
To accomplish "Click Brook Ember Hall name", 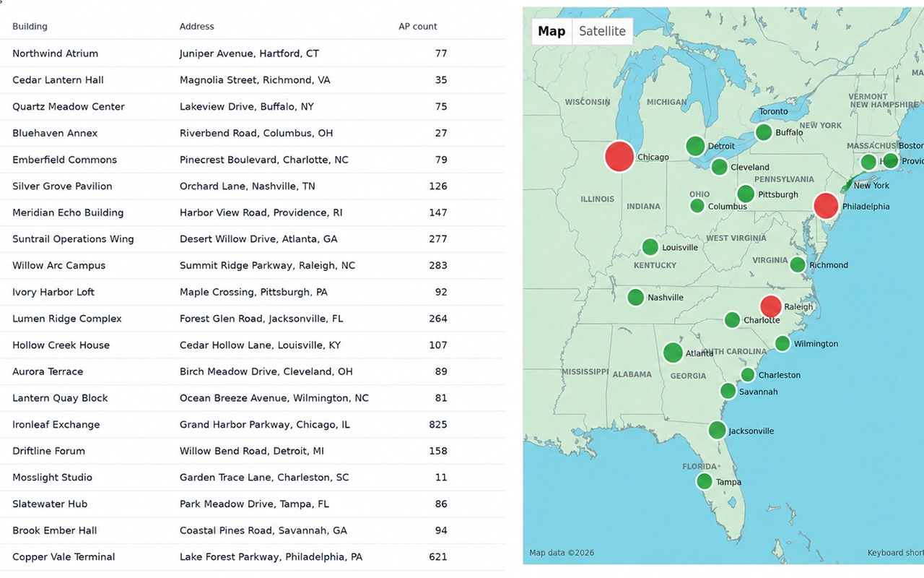I will [54, 530].
